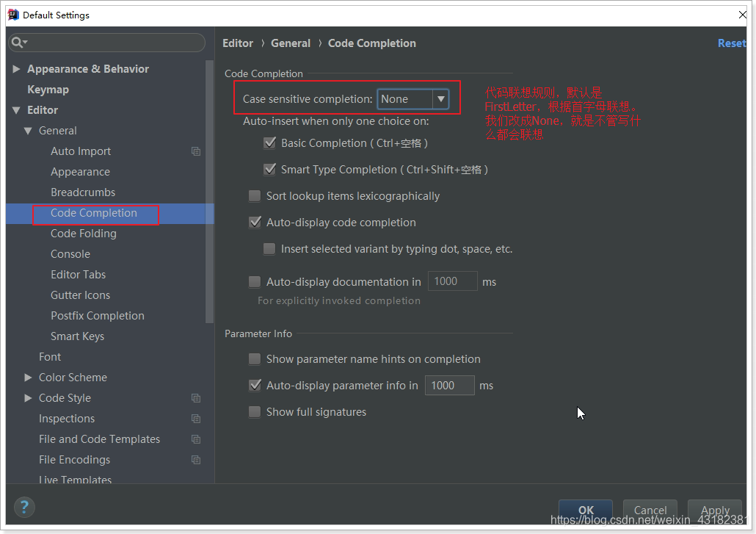Image resolution: width=756 pixels, height=534 pixels.
Task: Open Appearance under General
Action: pyautogui.click(x=80, y=172)
